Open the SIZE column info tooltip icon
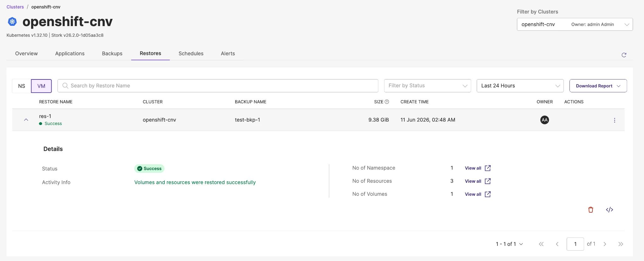The height and width of the screenshot is (261, 644). (x=387, y=102)
